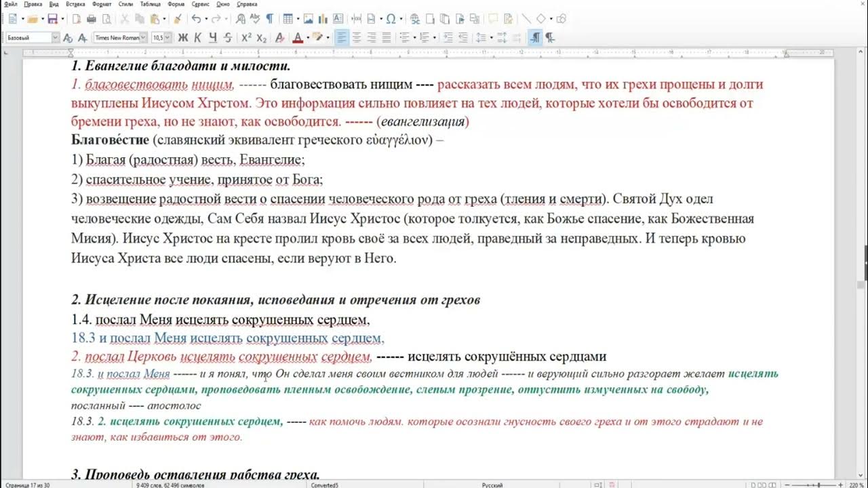This screenshot has width=868, height=488.
Task: Open Print Preview icon
Action: click(x=106, y=19)
